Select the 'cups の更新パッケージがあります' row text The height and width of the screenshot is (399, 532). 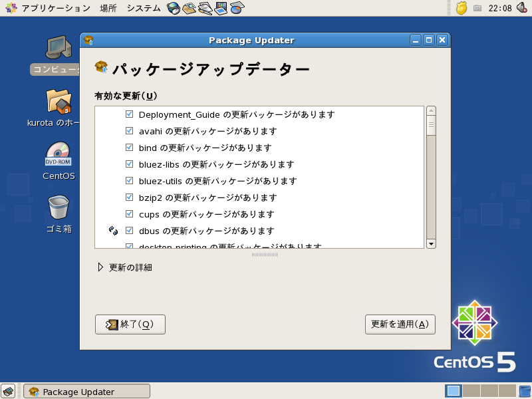pos(206,214)
